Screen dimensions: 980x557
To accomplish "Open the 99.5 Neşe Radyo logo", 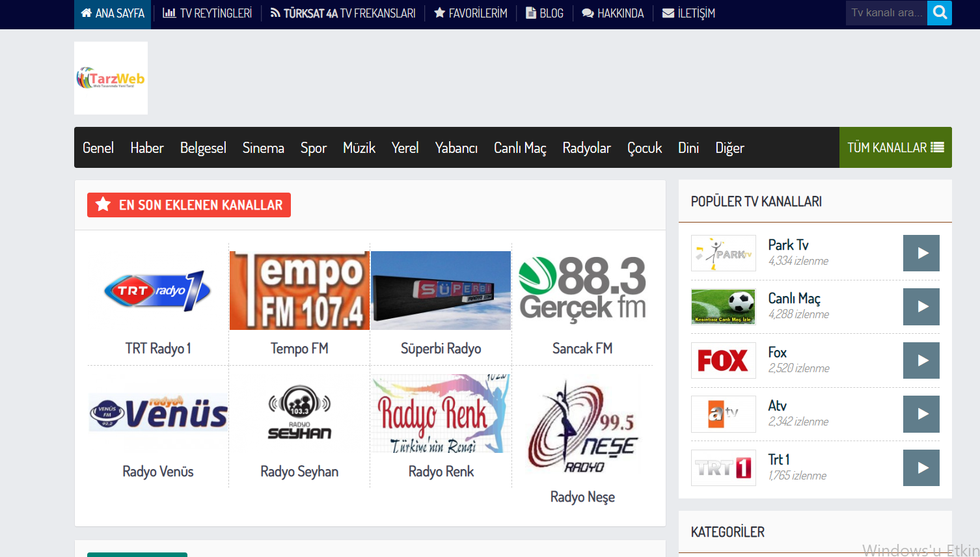I will [582, 426].
